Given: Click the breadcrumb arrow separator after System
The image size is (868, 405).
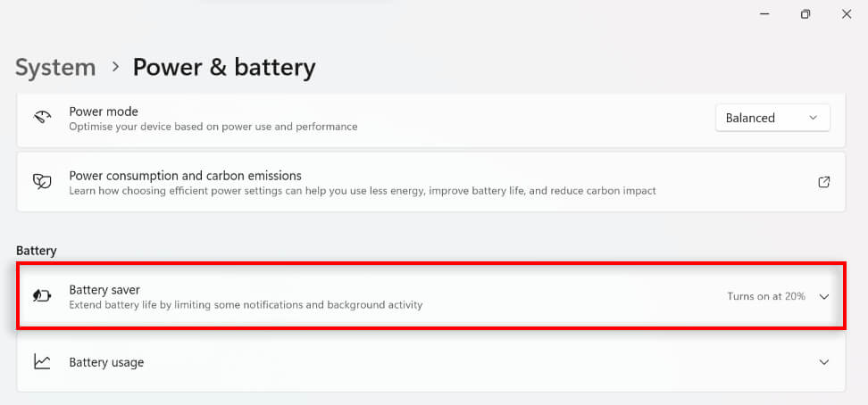Looking at the screenshot, I should [115, 67].
